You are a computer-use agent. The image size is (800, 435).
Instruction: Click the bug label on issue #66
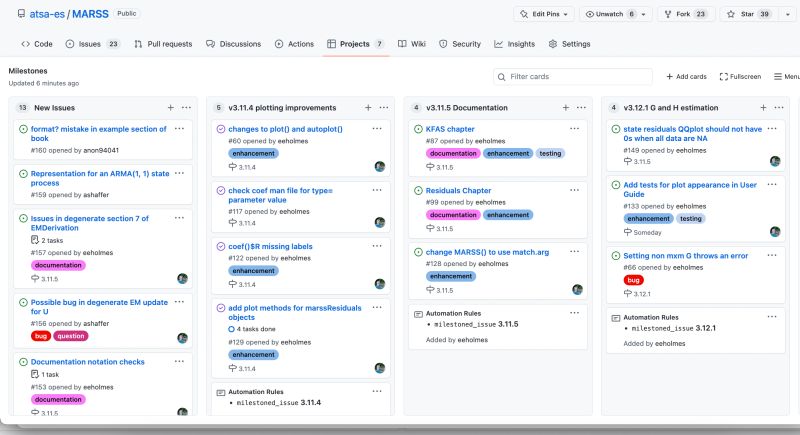(x=633, y=280)
